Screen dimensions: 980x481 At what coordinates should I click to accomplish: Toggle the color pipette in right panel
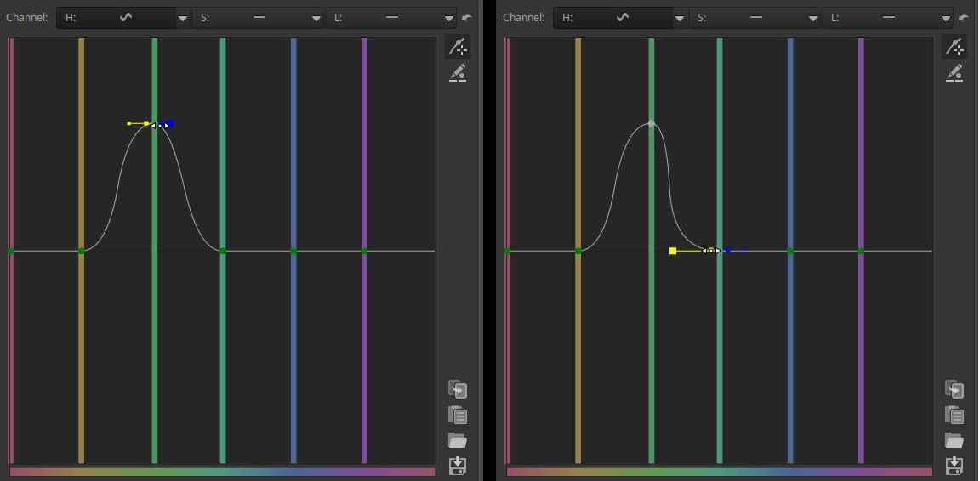tap(954, 73)
